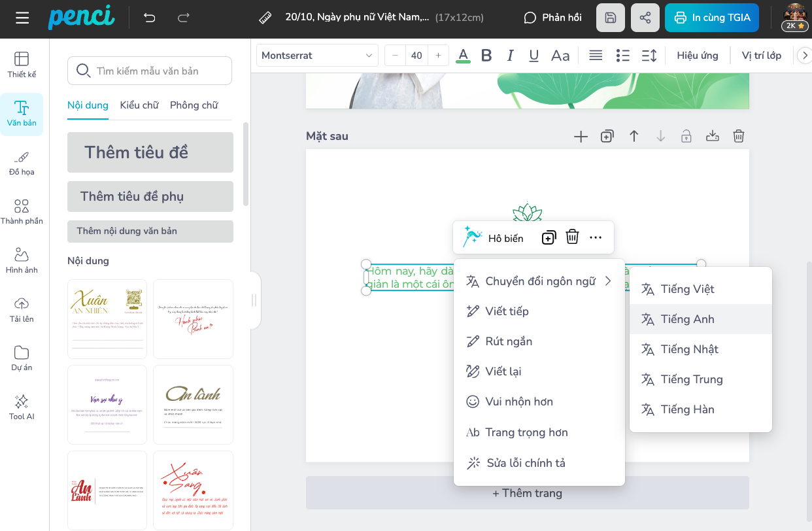812x531 pixels.
Task: Duplicate page icon next to Mặt sau
Action: tap(607, 136)
